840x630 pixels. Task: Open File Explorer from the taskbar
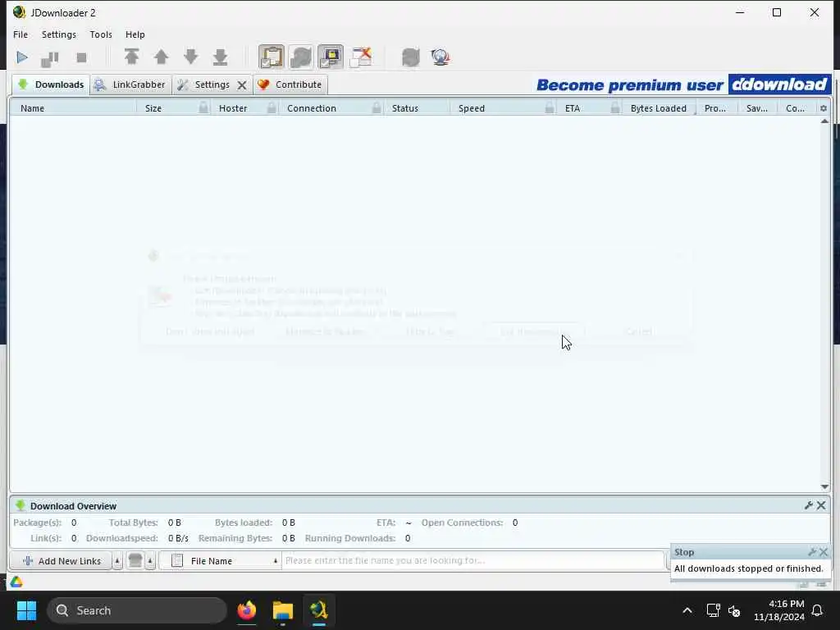click(x=282, y=610)
